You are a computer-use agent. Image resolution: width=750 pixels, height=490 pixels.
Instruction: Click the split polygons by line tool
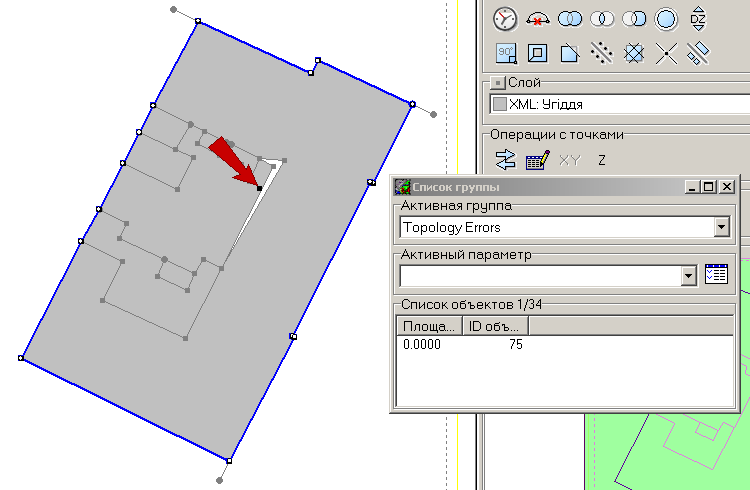[x=698, y=53]
